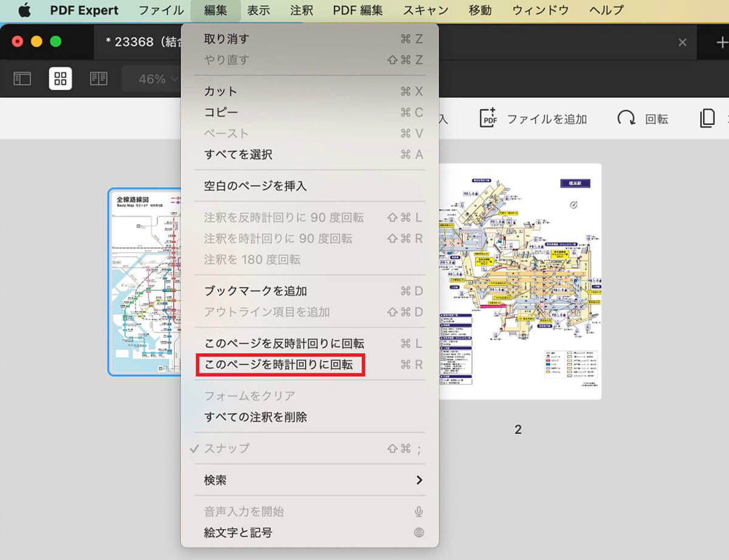Switch to two-page split view icon

[98, 78]
